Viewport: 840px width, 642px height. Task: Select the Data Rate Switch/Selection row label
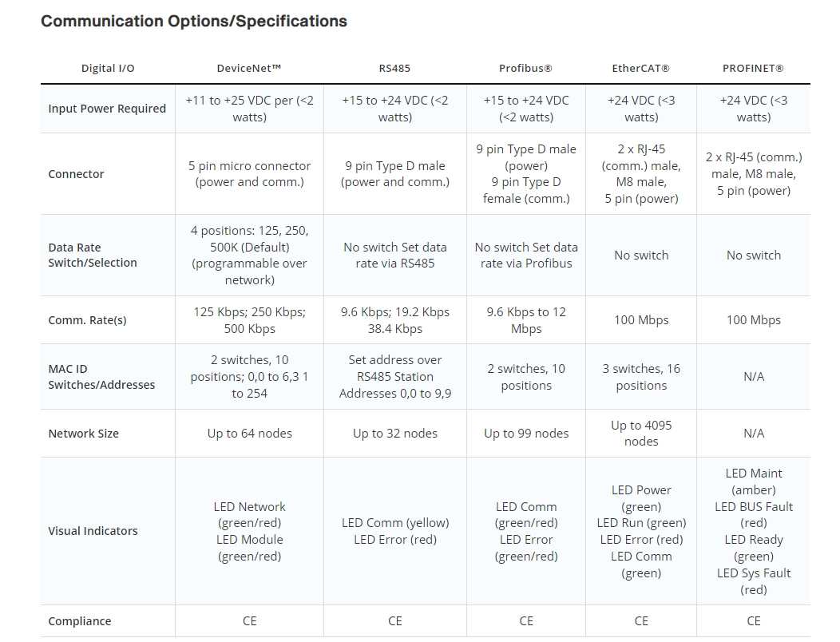coord(93,256)
